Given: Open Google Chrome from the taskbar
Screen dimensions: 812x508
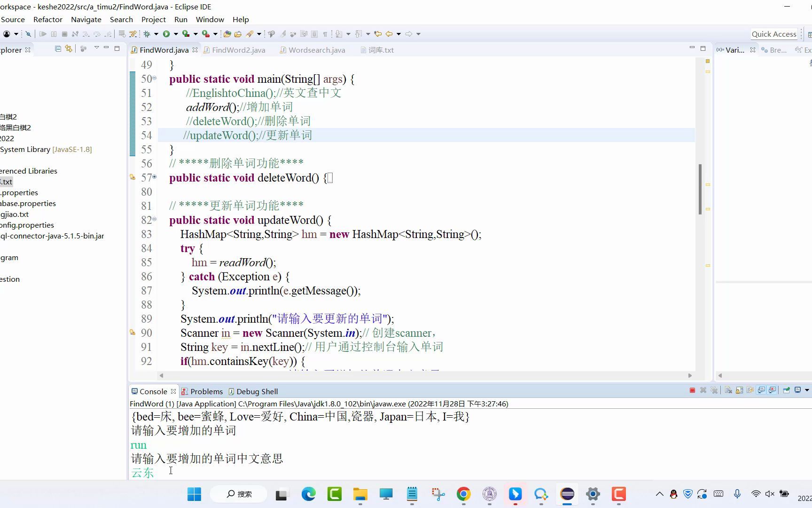Looking at the screenshot, I should [463, 494].
